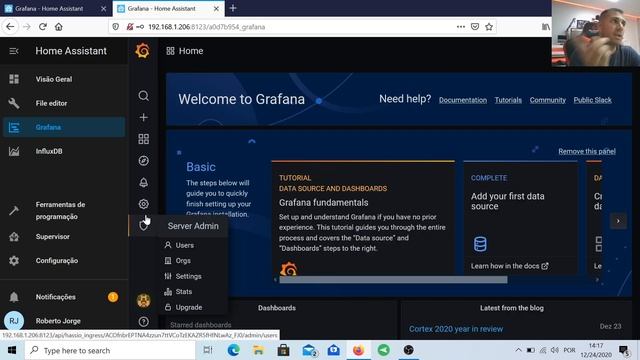640x360 pixels.
Task: Open File editor in Home Assistant sidebar
Action: [x=64, y=103]
